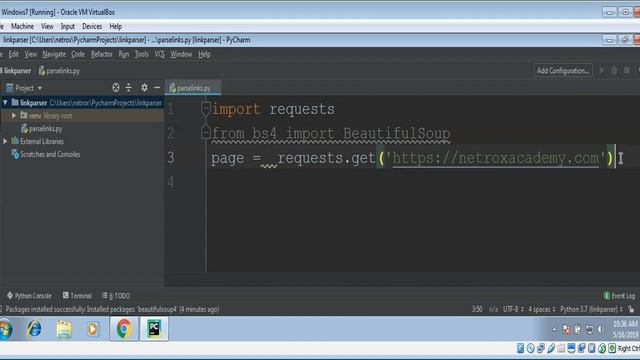This screenshot has height=360, width=640.
Task: Fold the import block on line 1
Action: click(206, 108)
